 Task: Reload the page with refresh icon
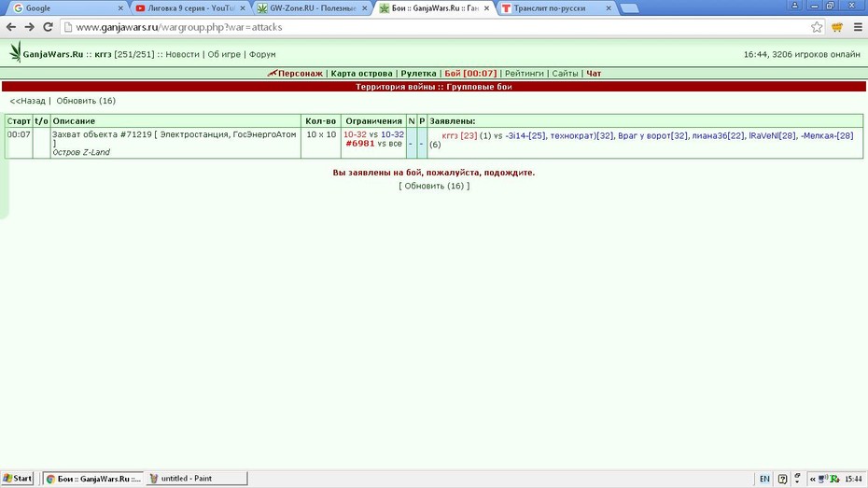point(49,27)
